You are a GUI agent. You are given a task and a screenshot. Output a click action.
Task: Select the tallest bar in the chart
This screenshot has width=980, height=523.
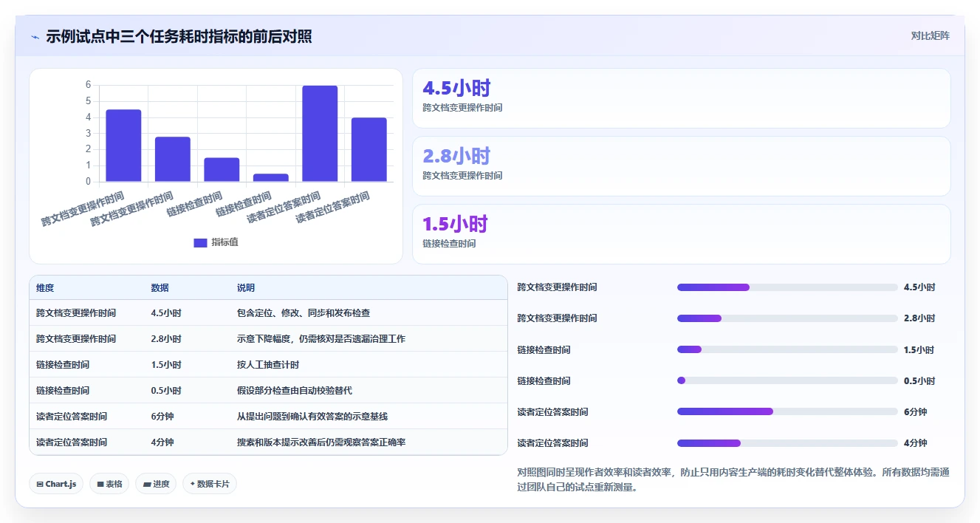coord(320,134)
